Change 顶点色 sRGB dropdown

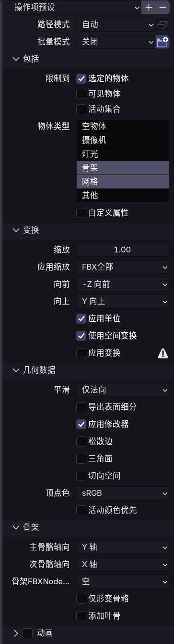pyautogui.click(x=123, y=493)
